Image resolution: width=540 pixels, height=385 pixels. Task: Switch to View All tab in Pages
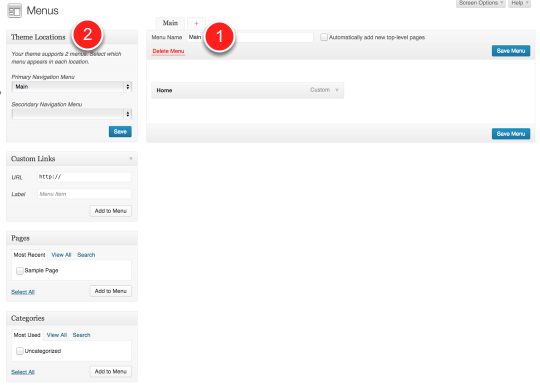[x=61, y=255]
